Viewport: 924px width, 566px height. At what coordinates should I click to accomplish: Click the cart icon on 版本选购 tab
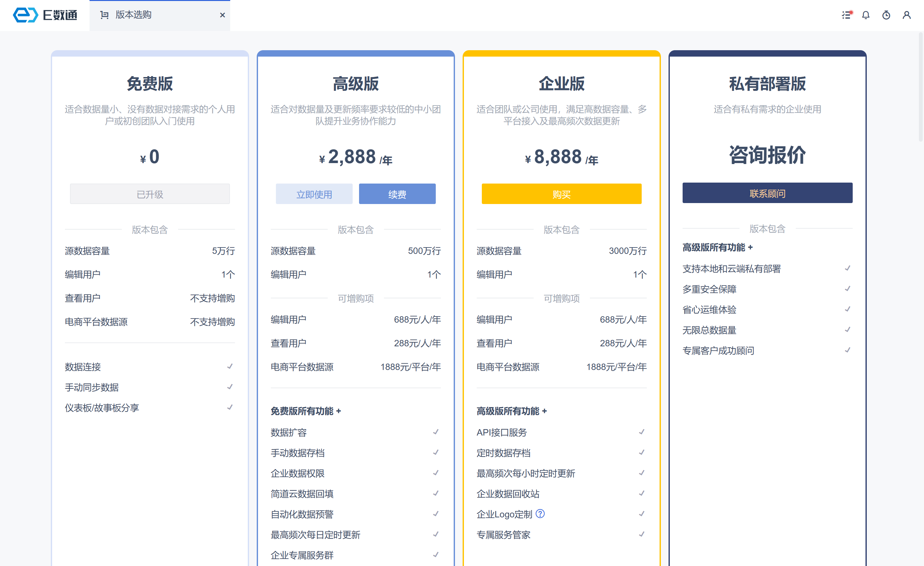point(104,15)
